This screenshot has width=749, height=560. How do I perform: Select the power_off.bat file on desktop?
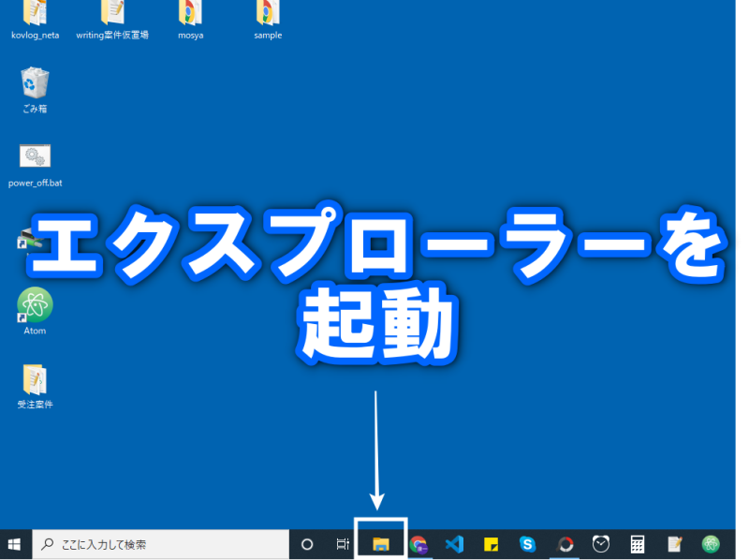[x=35, y=161]
